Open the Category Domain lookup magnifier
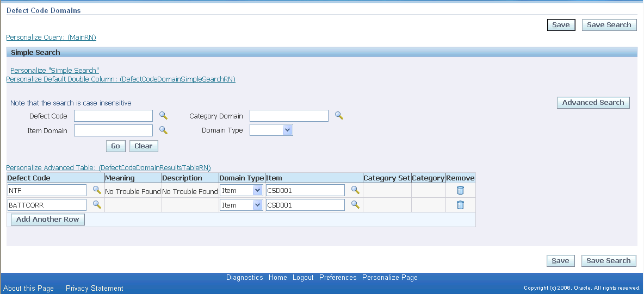This screenshot has width=644, height=294. pyautogui.click(x=339, y=115)
